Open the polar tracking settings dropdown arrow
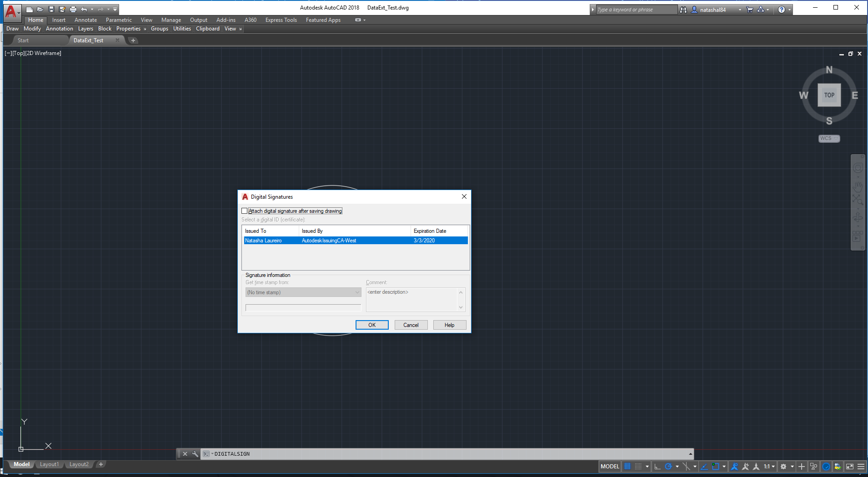This screenshot has height=477, width=868. tap(677, 467)
